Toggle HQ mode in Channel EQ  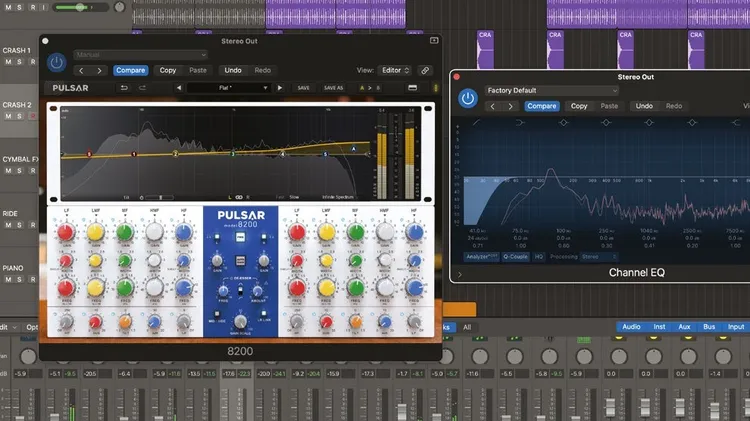coord(539,257)
